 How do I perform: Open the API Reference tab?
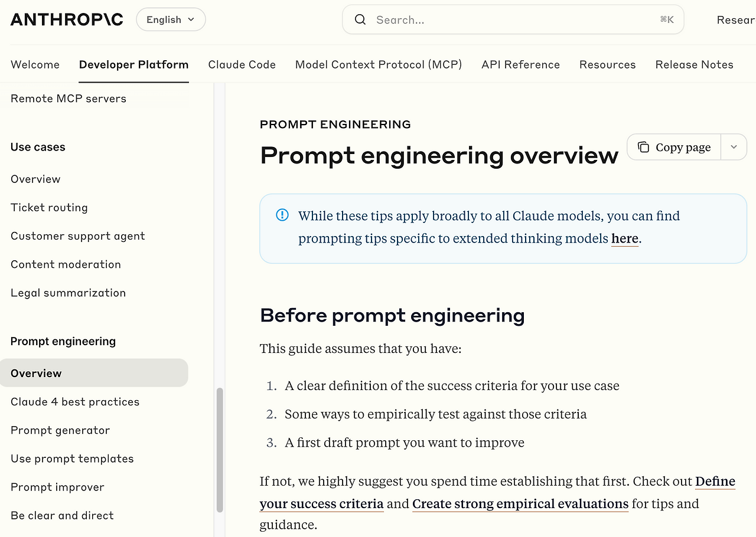click(x=520, y=64)
